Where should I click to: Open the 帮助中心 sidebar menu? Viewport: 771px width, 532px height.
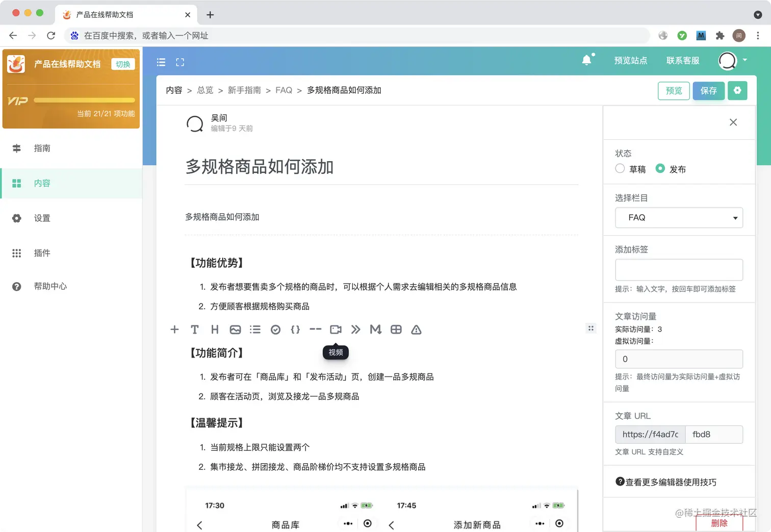(71, 287)
